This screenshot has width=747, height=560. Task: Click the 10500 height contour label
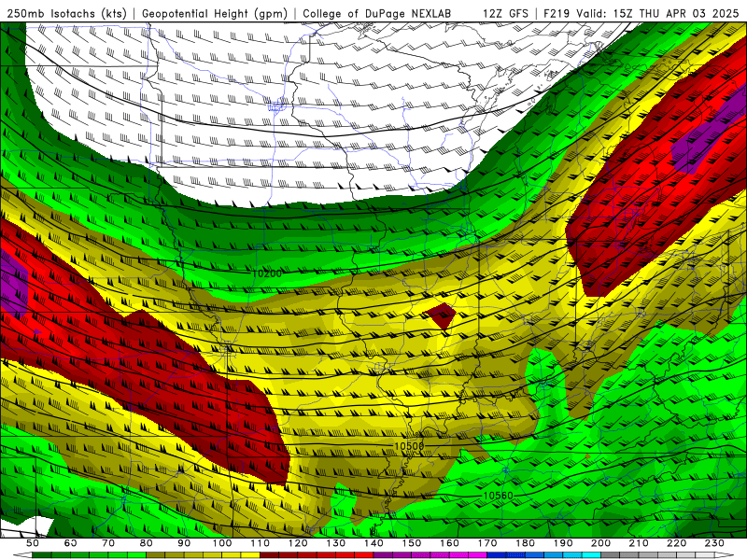pyautogui.click(x=409, y=446)
